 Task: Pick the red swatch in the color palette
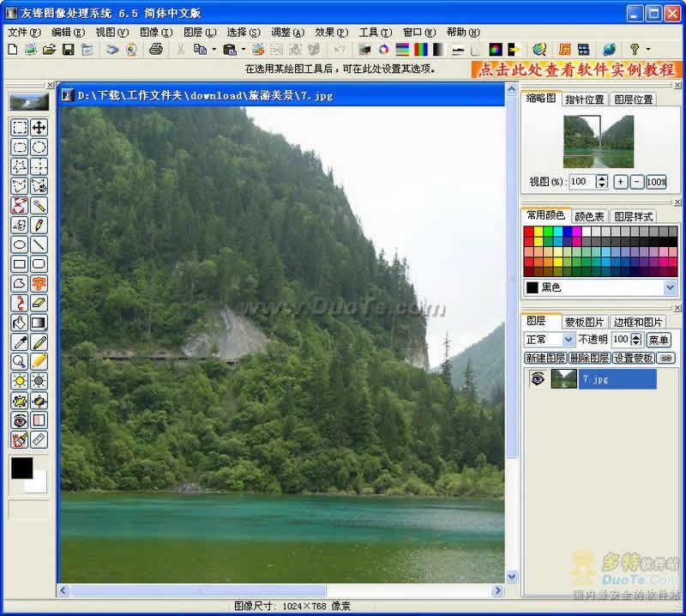click(528, 231)
